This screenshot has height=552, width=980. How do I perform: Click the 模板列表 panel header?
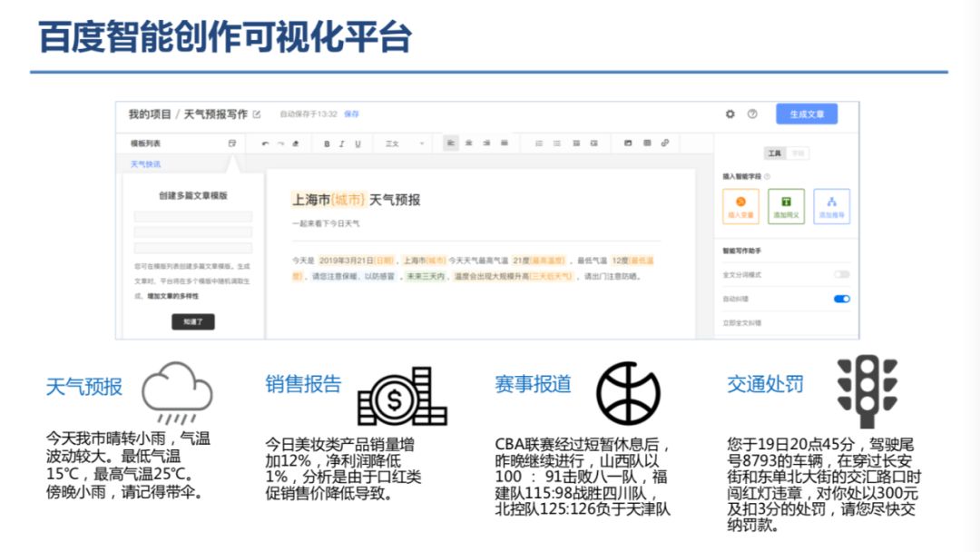click(145, 143)
